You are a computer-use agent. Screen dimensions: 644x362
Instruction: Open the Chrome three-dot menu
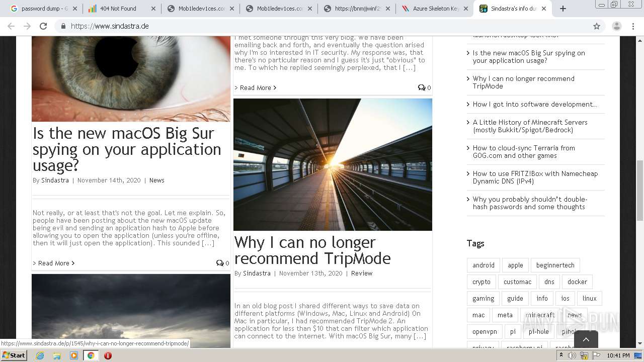(x=633, y=26)
